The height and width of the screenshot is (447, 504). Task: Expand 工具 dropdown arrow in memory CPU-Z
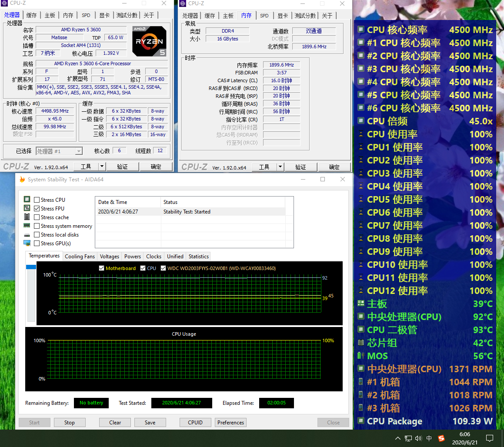click(x=280, y=167)
